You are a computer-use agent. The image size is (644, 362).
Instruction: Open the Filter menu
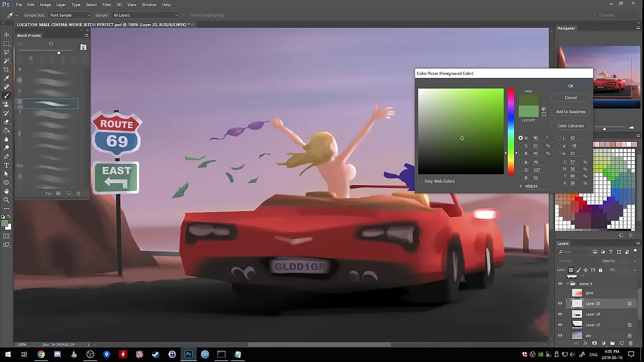click(107, 5)
